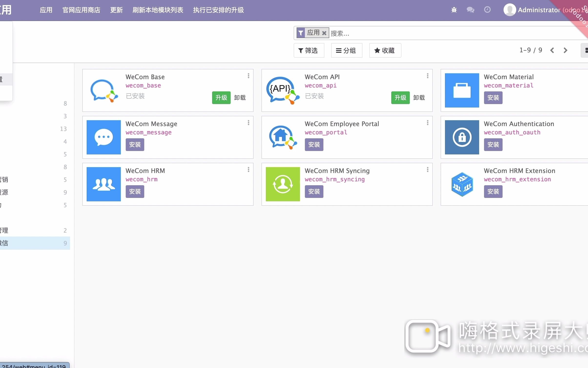Click the funnel icon in search facet
588x368 pixels.
click(x=301, y=33)
